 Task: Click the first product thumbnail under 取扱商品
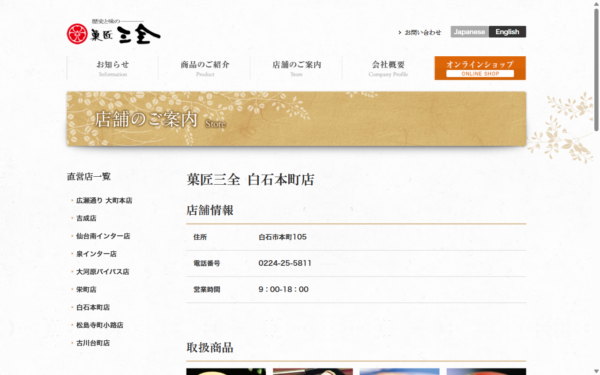(226, 372)
